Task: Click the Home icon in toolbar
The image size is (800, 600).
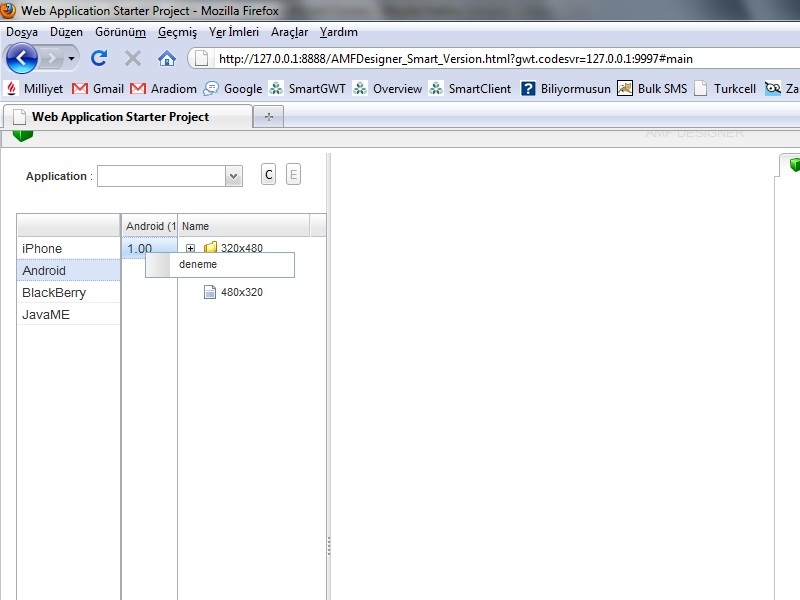Action: point(167,58)
